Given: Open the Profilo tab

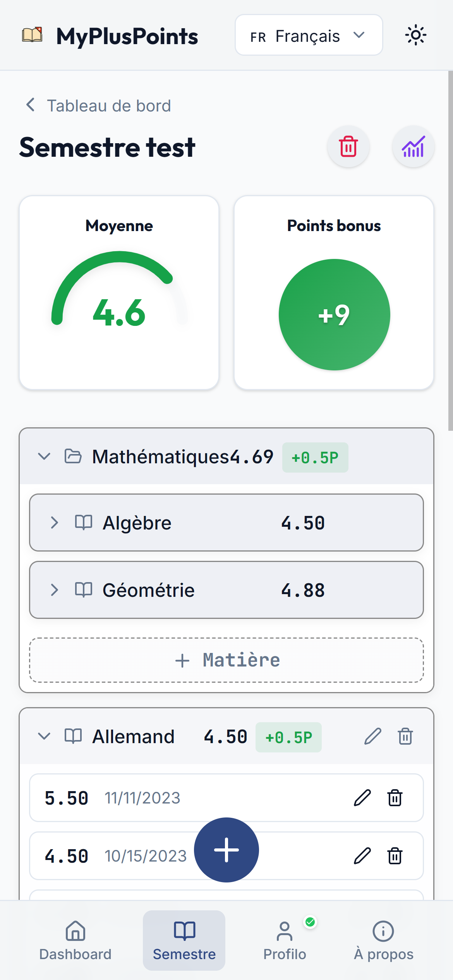Looking at the screenshot, I should click(x=285, y=940).
